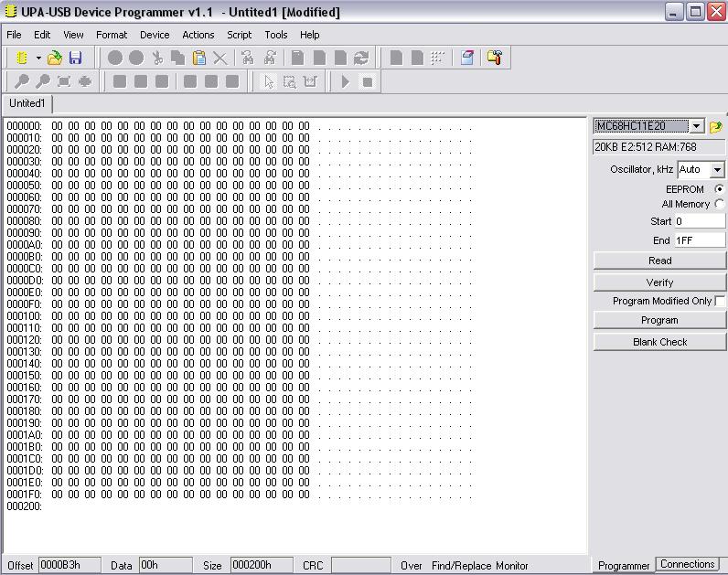Click the Stop script square icon
The height and width of the screenshot is (575, 728).
click(368, 82)
